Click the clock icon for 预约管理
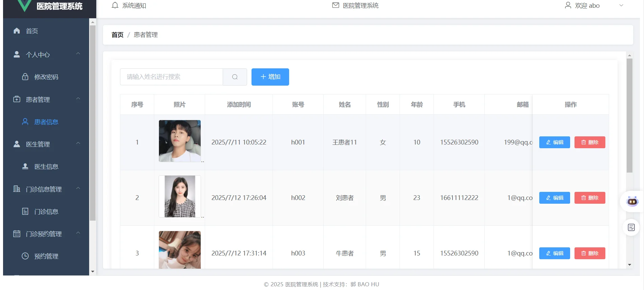This screenshot has height=290, width=644. (x=25, y=256)
